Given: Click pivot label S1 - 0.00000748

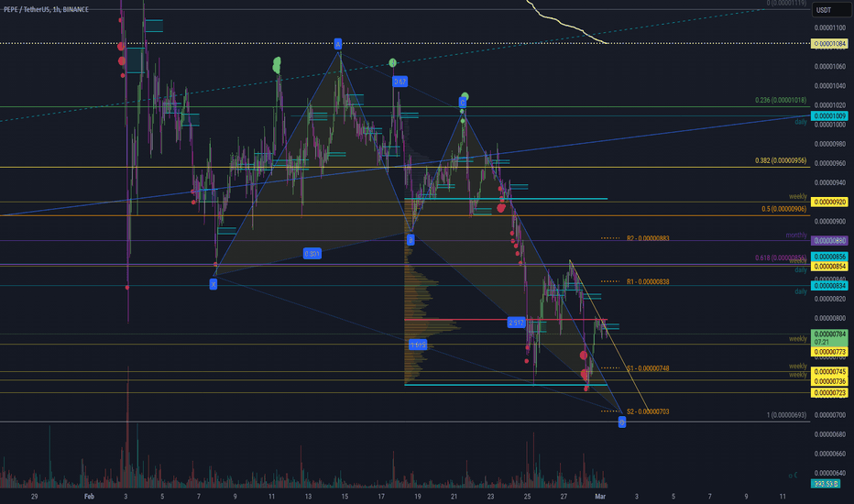Looking at the screenshot, I should pos(648,369).
